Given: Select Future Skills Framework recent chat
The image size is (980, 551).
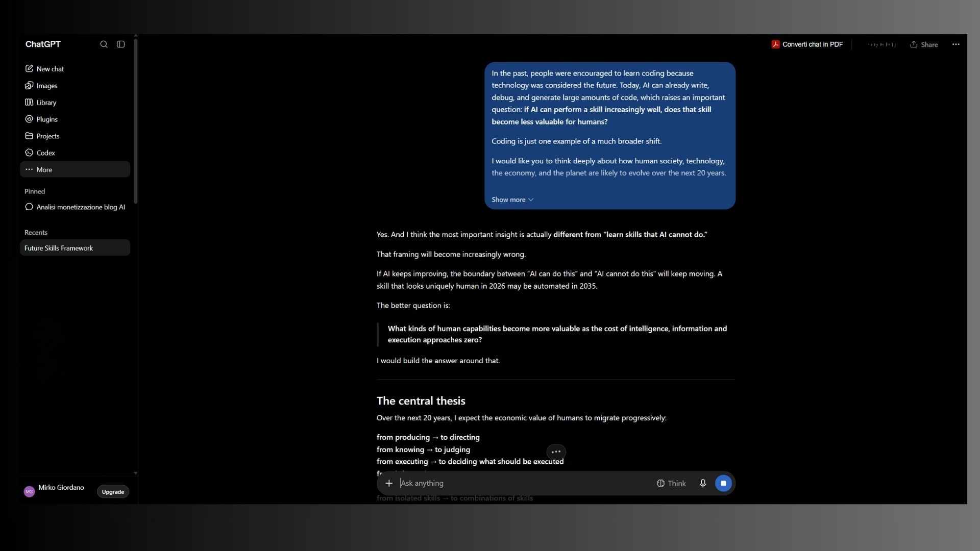Looking at the screenshot, I should click(x=75, y=248).
